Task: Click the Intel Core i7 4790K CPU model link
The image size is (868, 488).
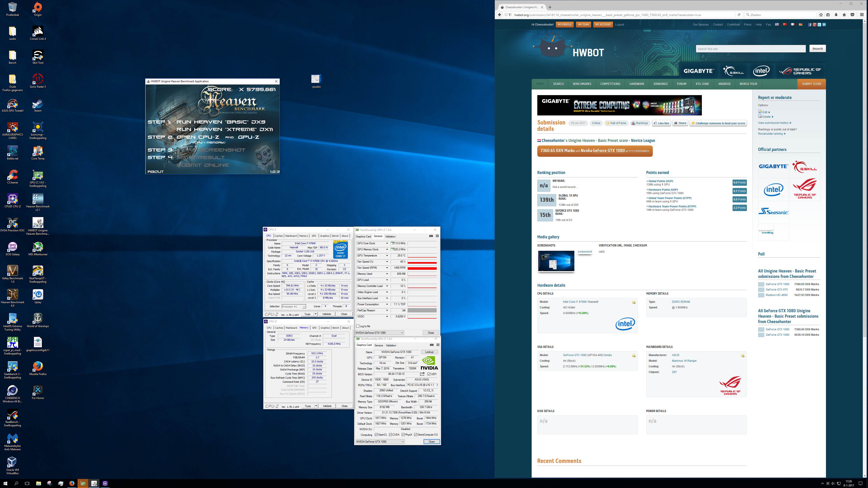Action: pyautogui.click(x=580, y=302)
